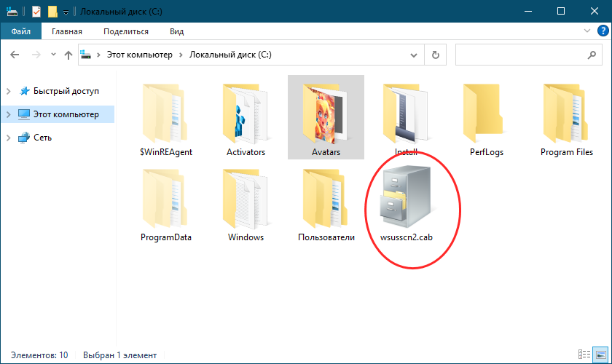Expand Сеть tree node

pos(9,138)
